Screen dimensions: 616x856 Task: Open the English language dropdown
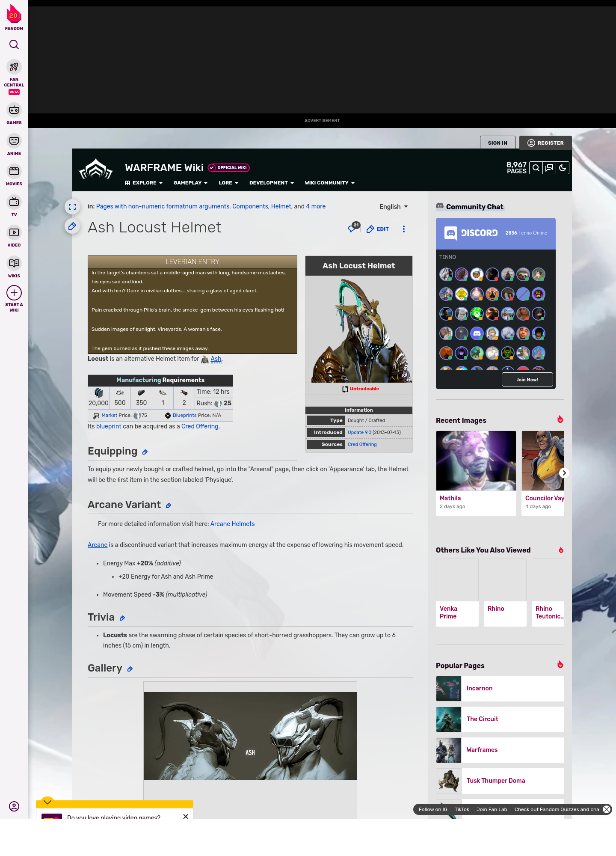394,207
